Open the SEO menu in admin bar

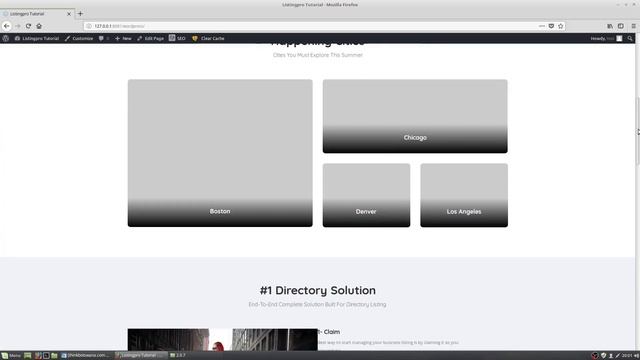coord(177,38)
